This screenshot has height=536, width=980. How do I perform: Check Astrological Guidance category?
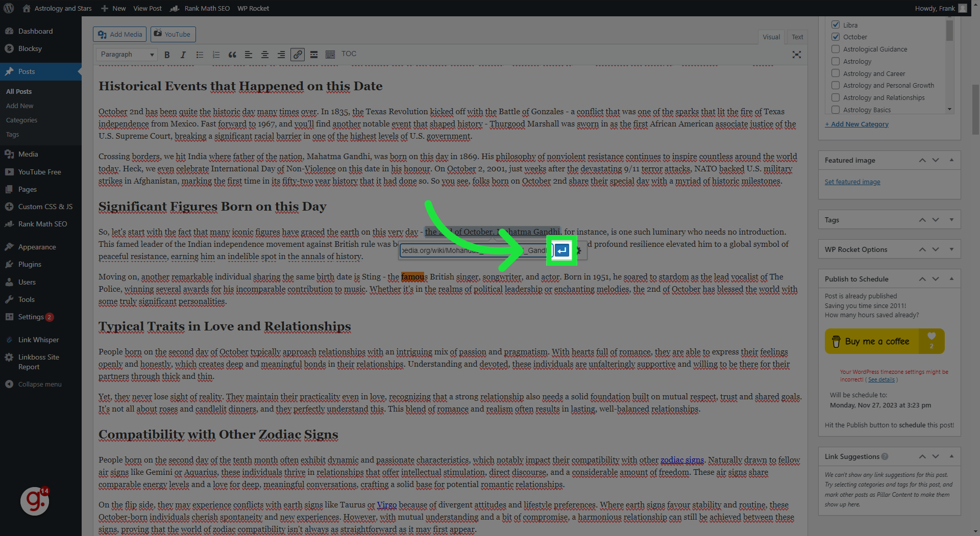point(836,49)
